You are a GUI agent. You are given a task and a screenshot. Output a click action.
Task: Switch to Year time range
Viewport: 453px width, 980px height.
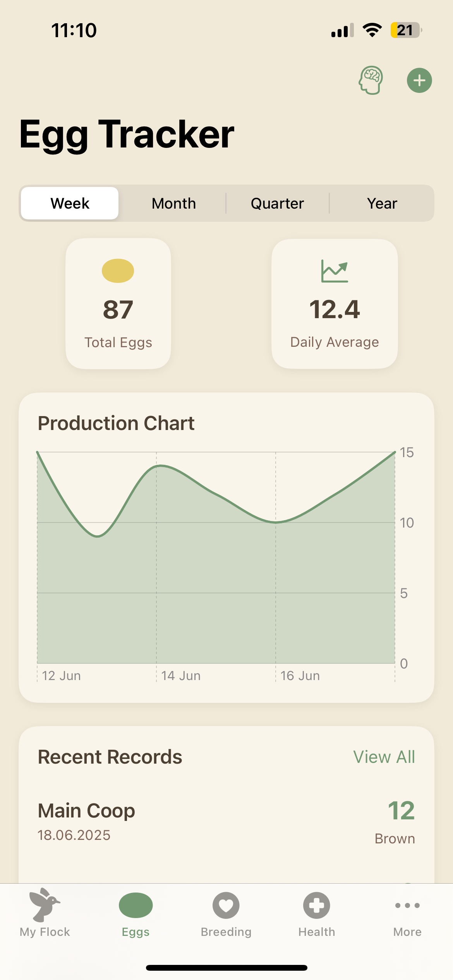(x=382, y=204)
